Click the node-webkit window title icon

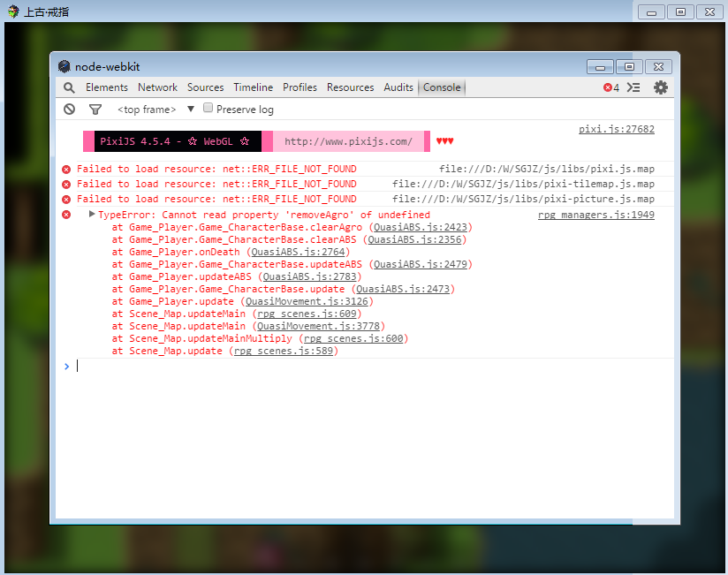64,66
